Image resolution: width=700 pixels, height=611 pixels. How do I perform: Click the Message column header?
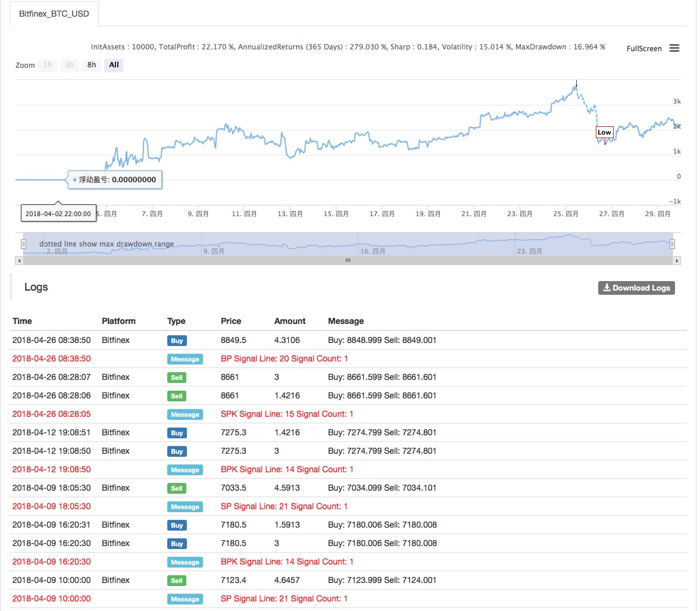[346, 321]
